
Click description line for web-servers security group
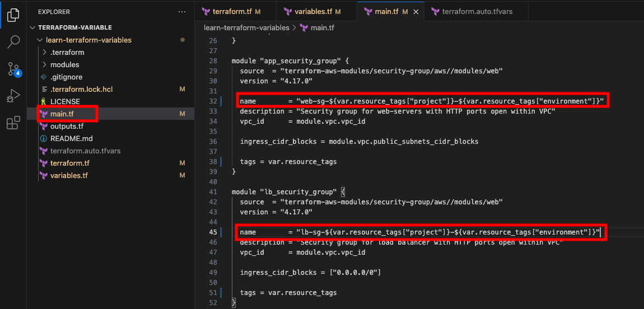click(398, 111)
